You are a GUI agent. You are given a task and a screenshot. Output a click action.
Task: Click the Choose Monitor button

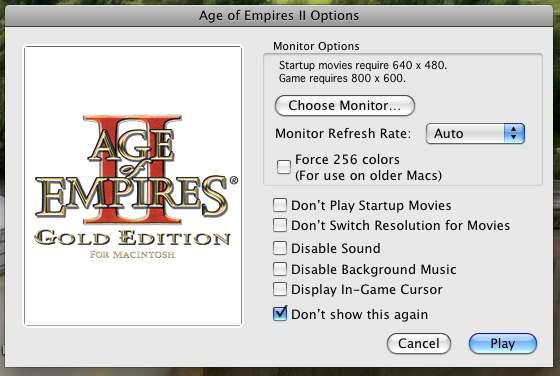(345, 105)
